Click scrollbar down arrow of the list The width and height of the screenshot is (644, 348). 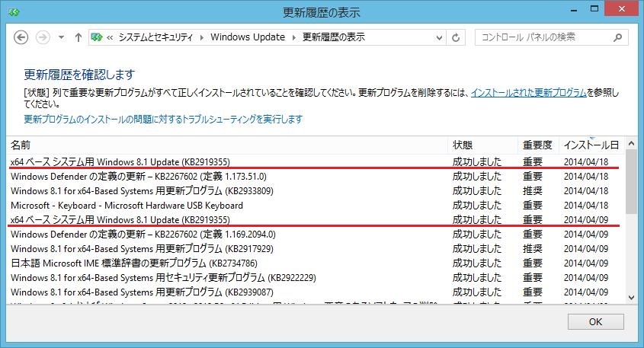click(631, 298)
